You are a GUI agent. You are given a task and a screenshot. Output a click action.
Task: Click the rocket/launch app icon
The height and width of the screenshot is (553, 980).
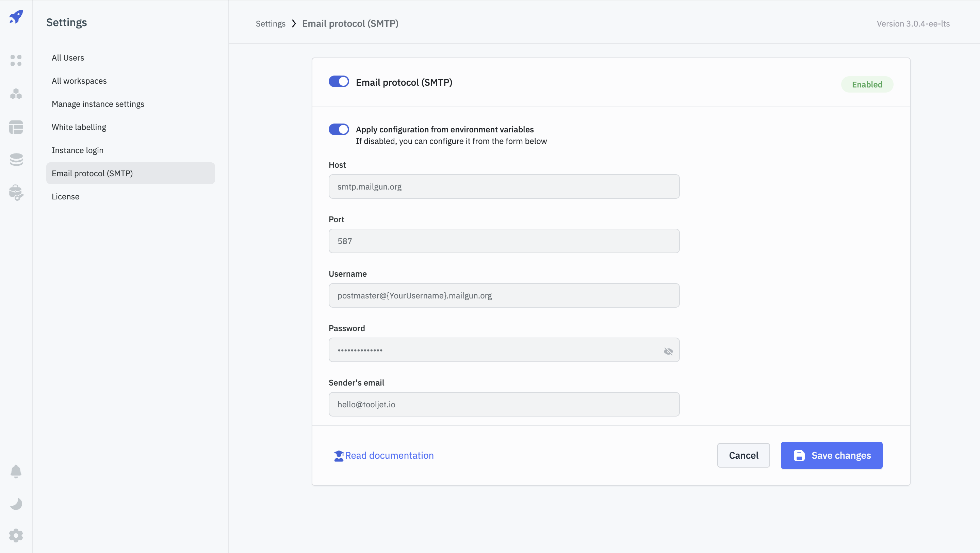coord(16,16)
